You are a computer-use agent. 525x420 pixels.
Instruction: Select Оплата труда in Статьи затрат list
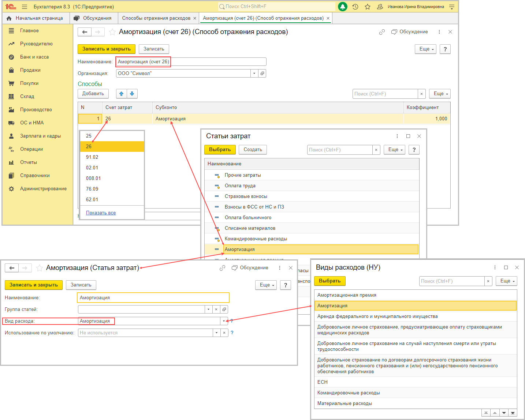tap(312, 186)
